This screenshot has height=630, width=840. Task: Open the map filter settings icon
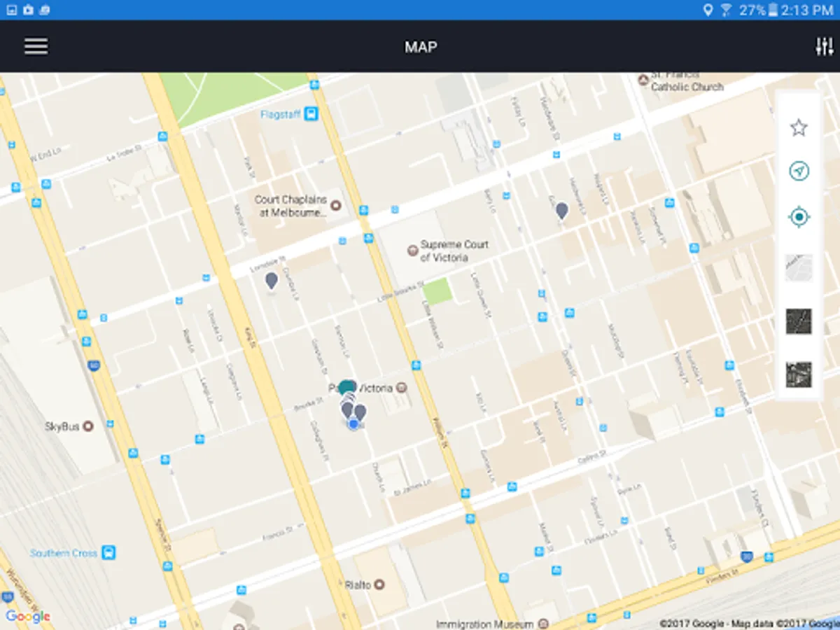pyautogui.click(x=824, y=47)
